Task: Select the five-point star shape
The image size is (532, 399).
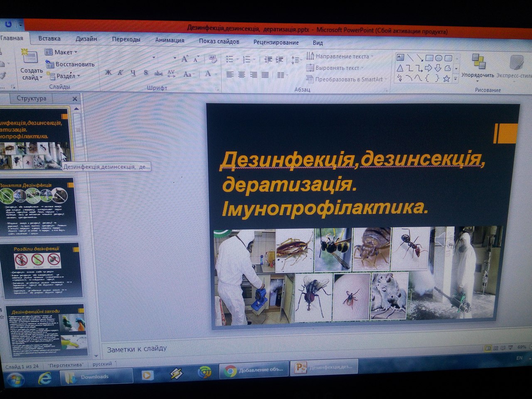Action: [446, 79]
